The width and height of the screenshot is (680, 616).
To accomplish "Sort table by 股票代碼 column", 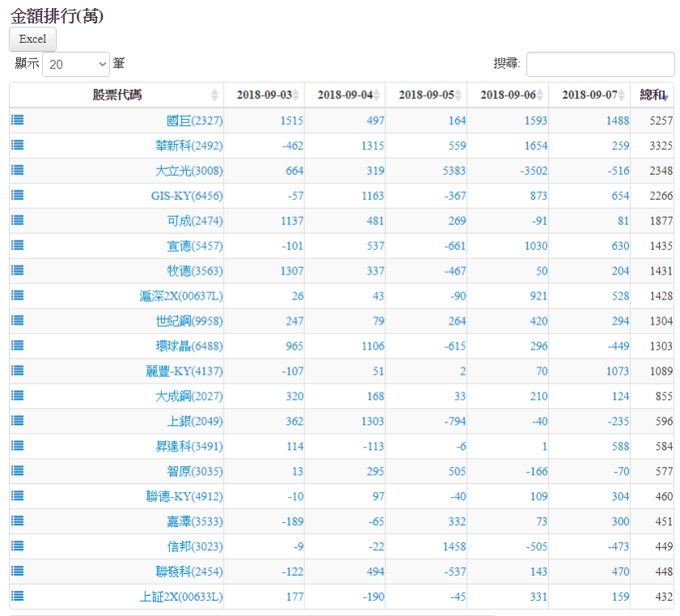I will [117, 95].
